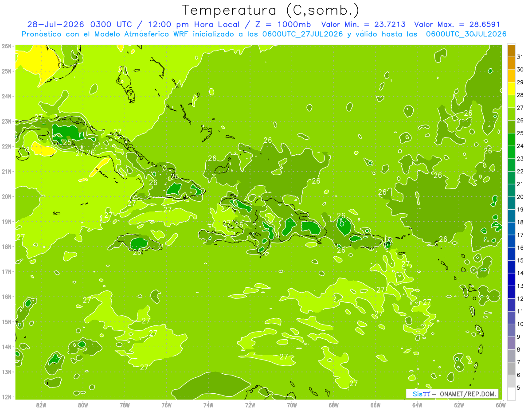Click legend value 14 on the color scale
The image size is (532, 411).
[x=520, y=273]
